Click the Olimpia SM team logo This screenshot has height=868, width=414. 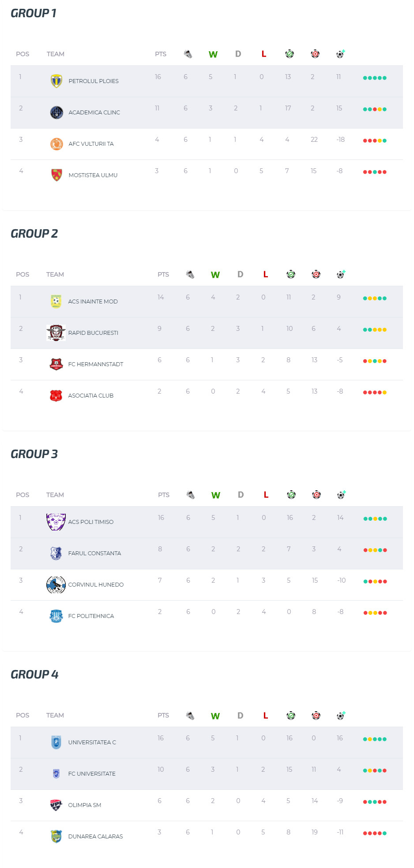pos(56,805)
